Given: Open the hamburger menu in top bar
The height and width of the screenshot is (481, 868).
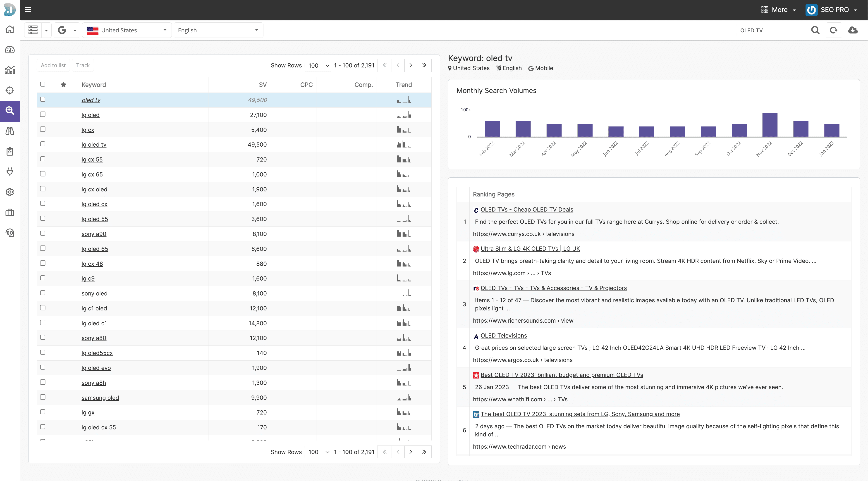Looking at the screenshot, I should (28, 10).
